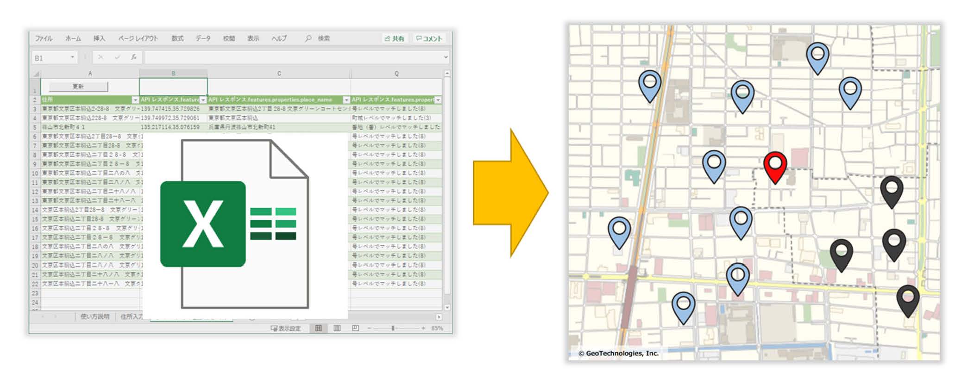Select column C header
This screenshot has height=378, width=980.
coord(279,74)
